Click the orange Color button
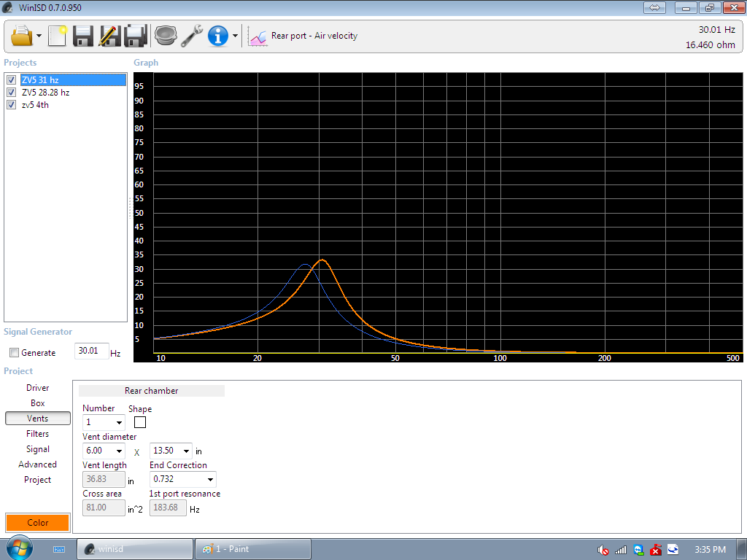The height and width of the screenshot is (560, 747). pos(38,522)
